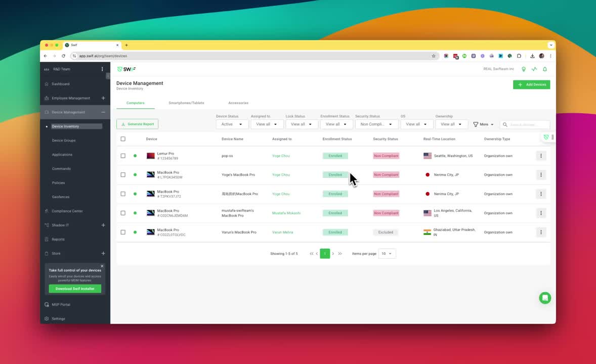Open Settings in sidebar
This screenshot has height=364, width=596.
click(x=58, y=319)
